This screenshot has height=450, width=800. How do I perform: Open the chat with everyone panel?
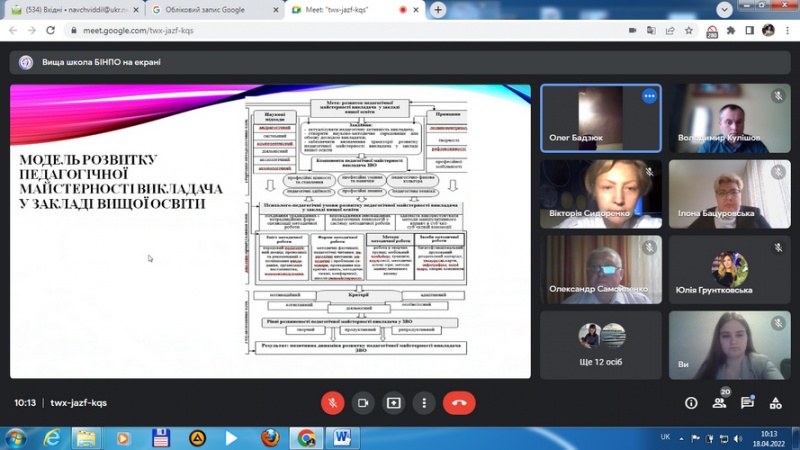[x=747, y=403]
